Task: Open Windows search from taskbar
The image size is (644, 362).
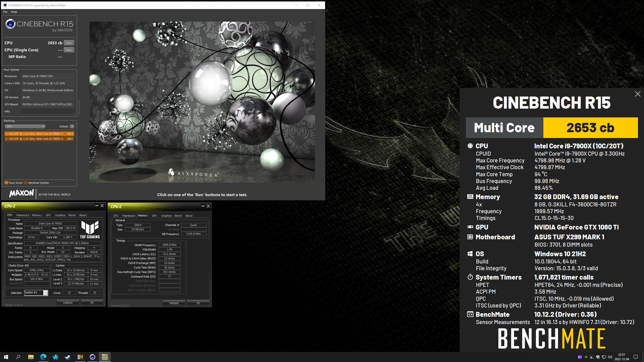Action: [x=18, y=357]
